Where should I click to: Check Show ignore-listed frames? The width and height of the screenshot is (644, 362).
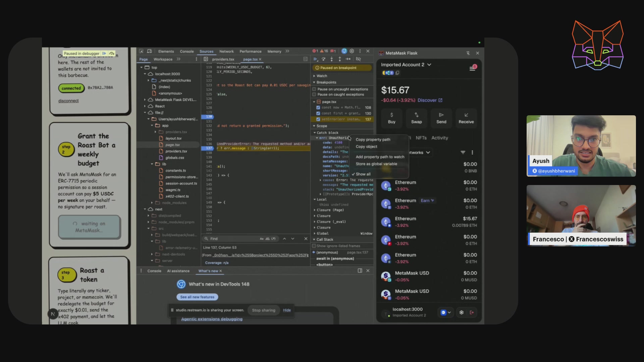coord(314,246)
